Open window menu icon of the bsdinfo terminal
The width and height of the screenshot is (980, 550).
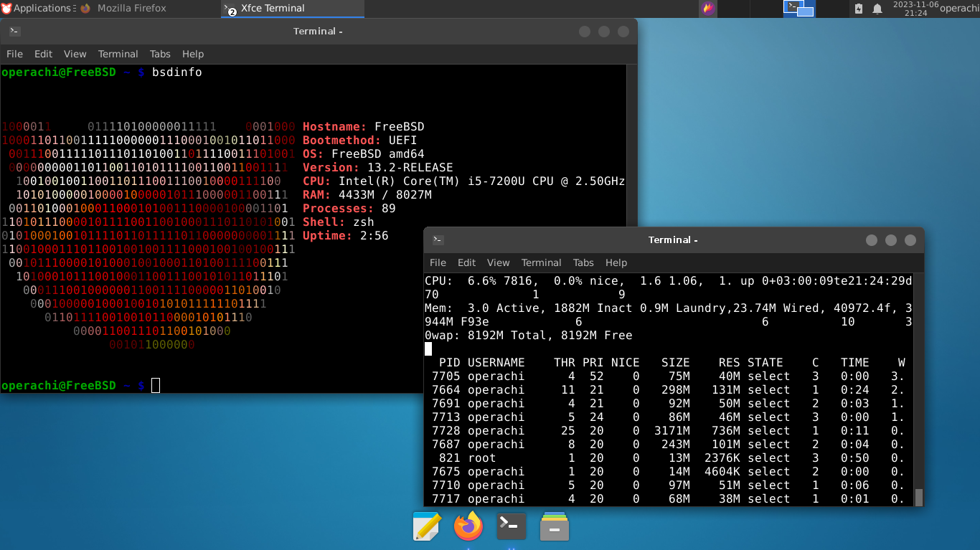14,32
